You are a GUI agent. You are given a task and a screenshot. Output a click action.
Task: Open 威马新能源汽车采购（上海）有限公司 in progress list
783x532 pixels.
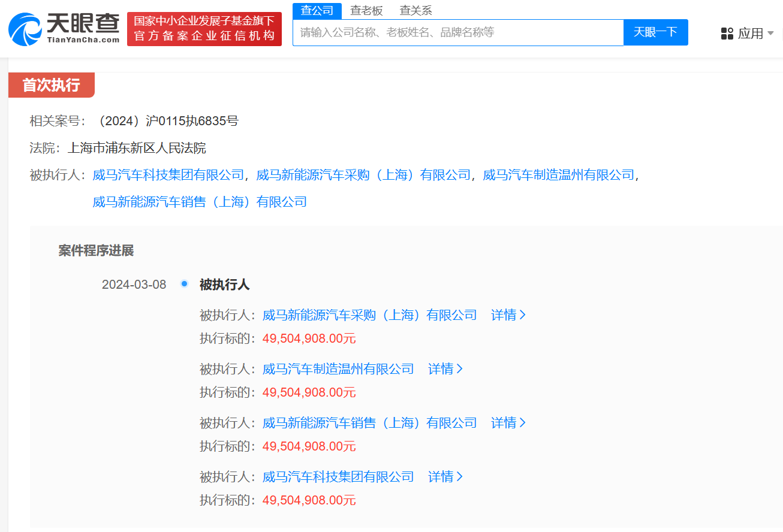370,315
